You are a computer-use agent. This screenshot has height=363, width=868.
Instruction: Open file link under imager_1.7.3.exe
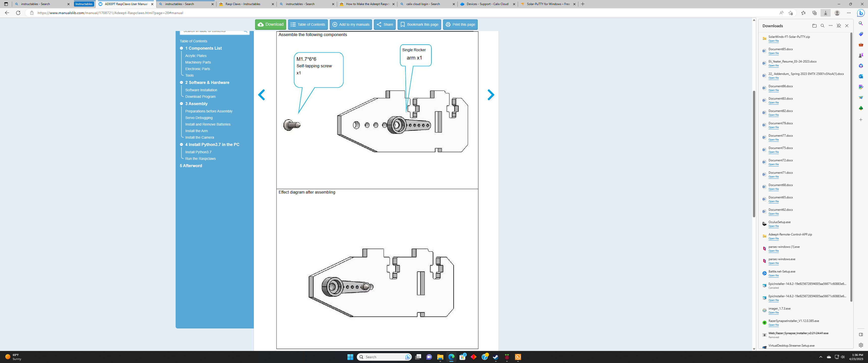click(x=773, y=313)
